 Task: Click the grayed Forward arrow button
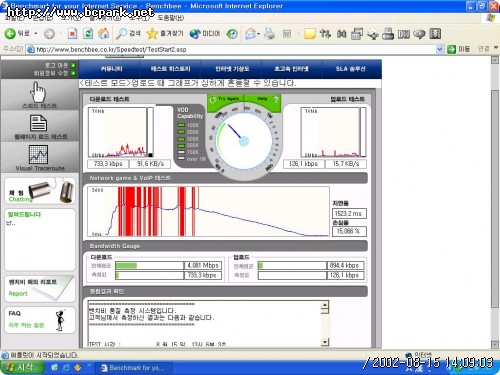(x=49, y=34)
